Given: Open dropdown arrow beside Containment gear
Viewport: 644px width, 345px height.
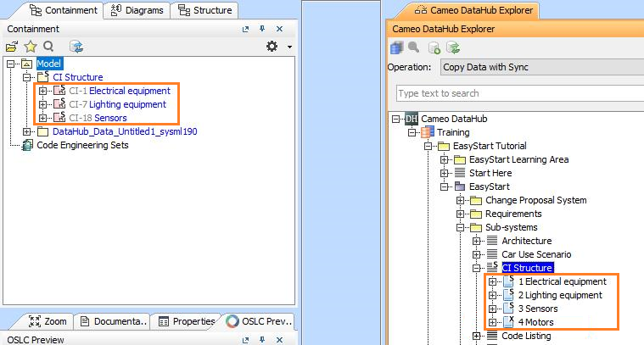Looking at the screenshot, I should [x=289, y=47].
